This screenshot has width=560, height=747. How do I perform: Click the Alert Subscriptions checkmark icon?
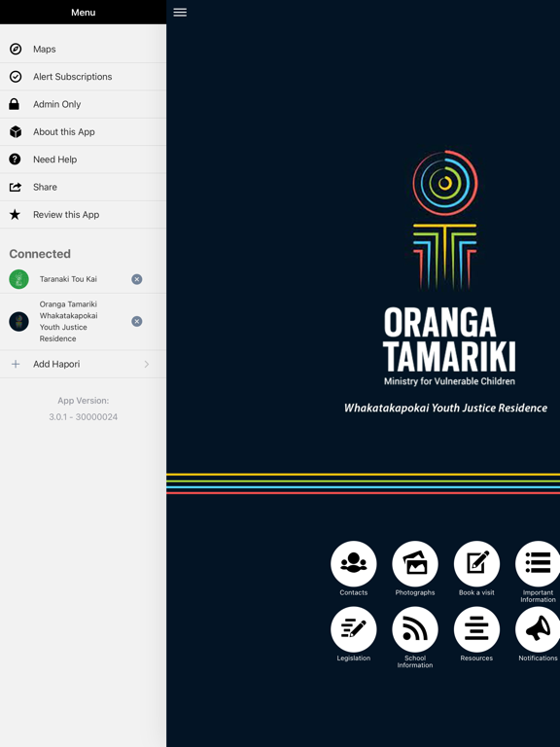tap(16, 77)
